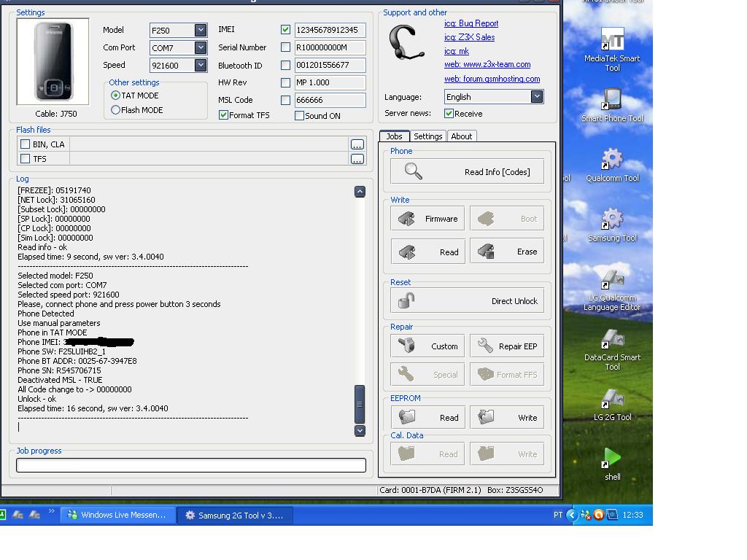
Task: Click the log scrollbar up arrow
Action: pyautogui.click(x=360, y=191)
